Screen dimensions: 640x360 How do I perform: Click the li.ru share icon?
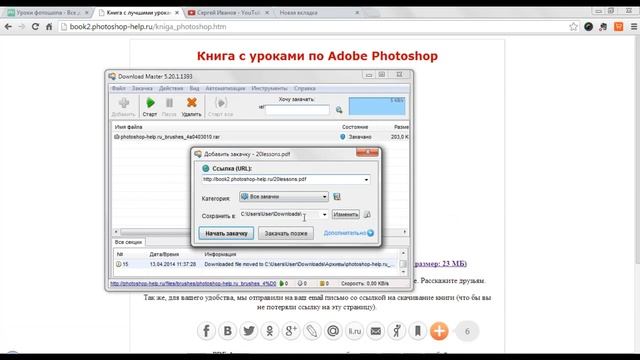coord(354,331)
